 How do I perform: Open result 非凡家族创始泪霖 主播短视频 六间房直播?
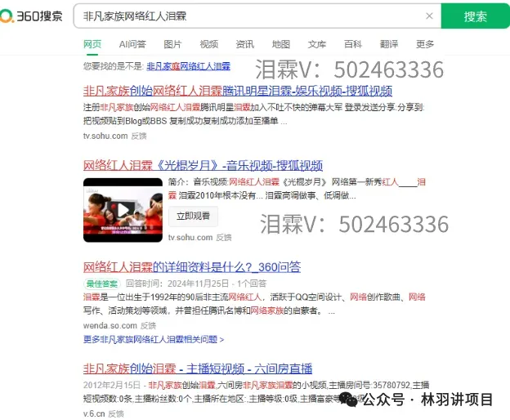198,369
